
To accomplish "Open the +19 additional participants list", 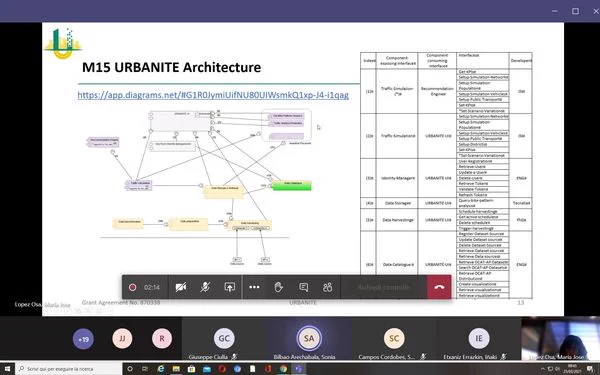I will coord(83,339).
